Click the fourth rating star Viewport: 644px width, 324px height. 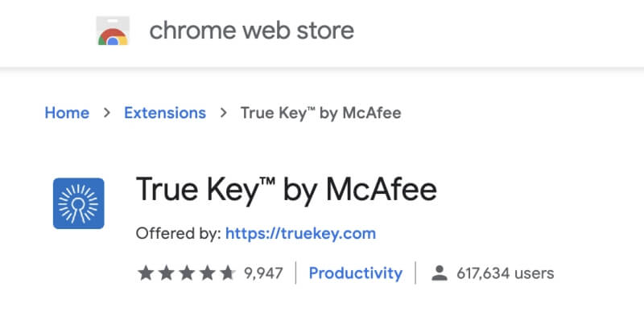[x=207, y=273]
